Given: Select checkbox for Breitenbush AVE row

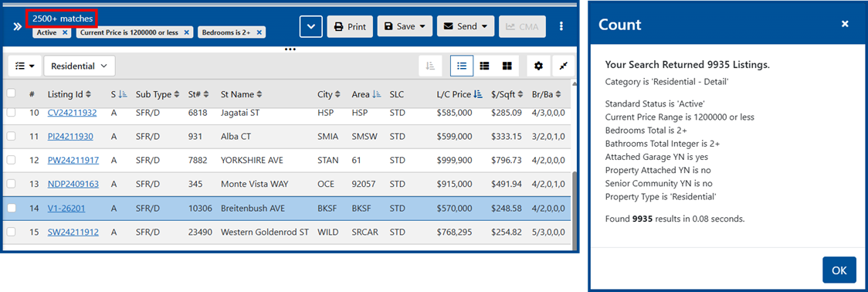Looking at the screenshot, I should pos(12,209).
